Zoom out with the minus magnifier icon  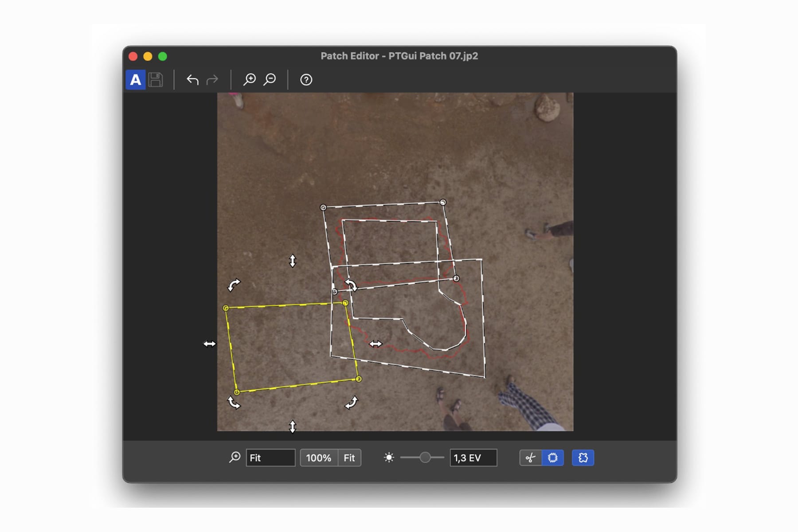270,80
